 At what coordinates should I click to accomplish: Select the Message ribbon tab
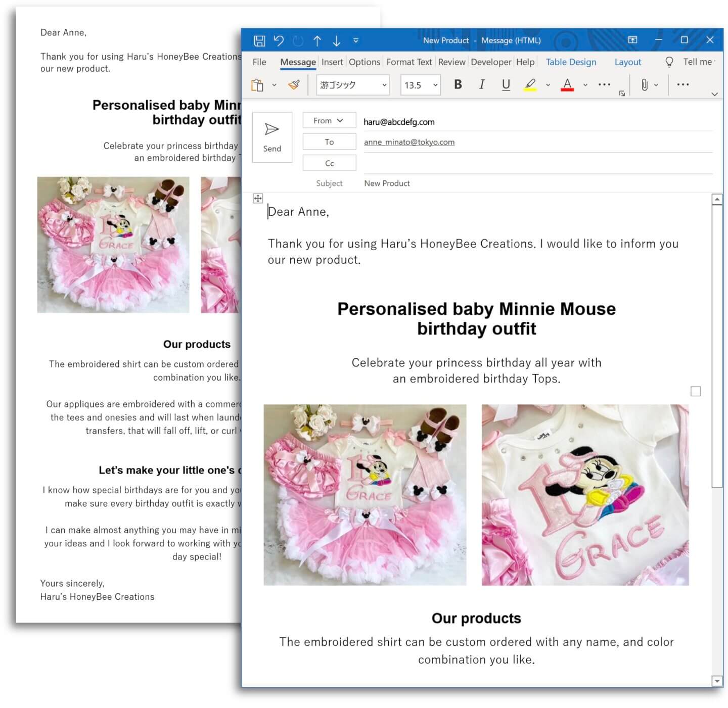(298, 62)
